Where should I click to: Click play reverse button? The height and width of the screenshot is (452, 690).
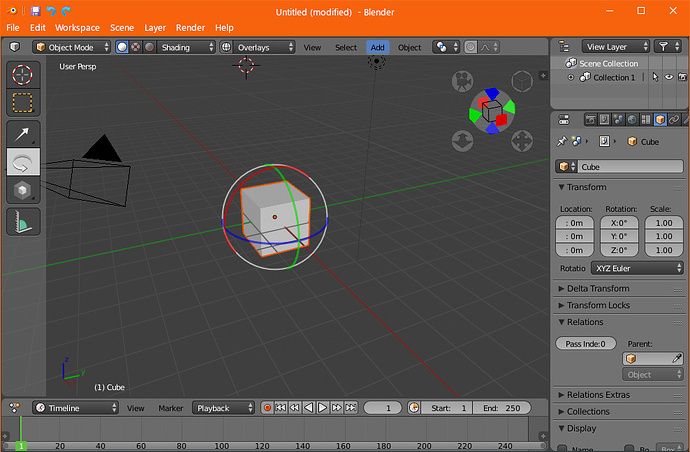tap(308, 408)
